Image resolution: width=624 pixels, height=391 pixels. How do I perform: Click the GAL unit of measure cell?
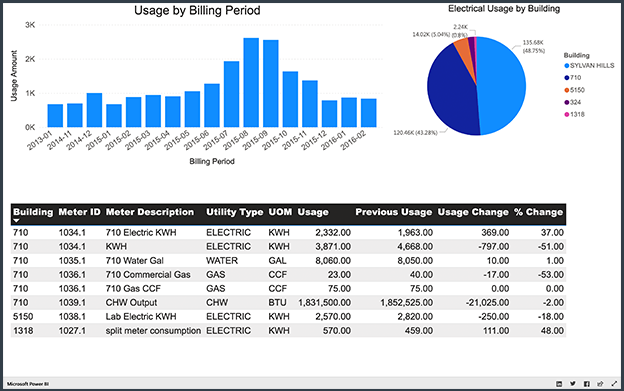point(277,261)
